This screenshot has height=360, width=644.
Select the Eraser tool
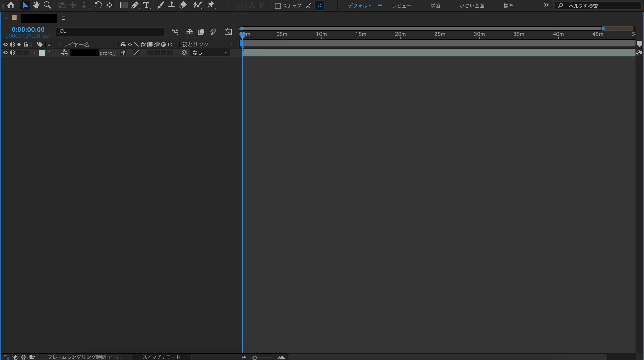[183, 5]
